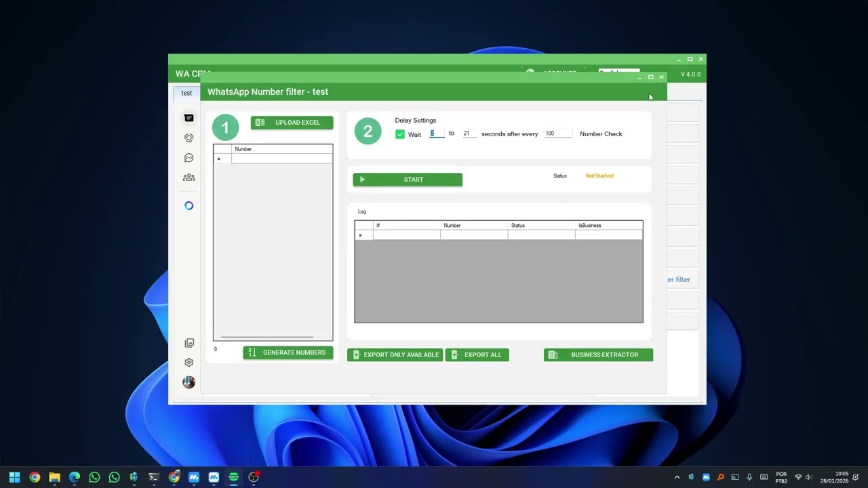The height and width of the screenshot is (488, 868).
Task: Click EXPORT ONLY AVAILABLE button
Action: coord(395,354)
